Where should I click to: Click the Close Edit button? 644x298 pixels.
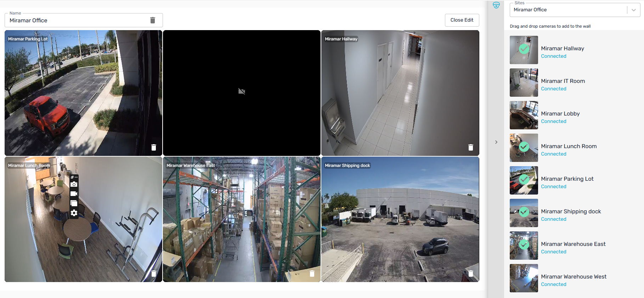(462, 20)
